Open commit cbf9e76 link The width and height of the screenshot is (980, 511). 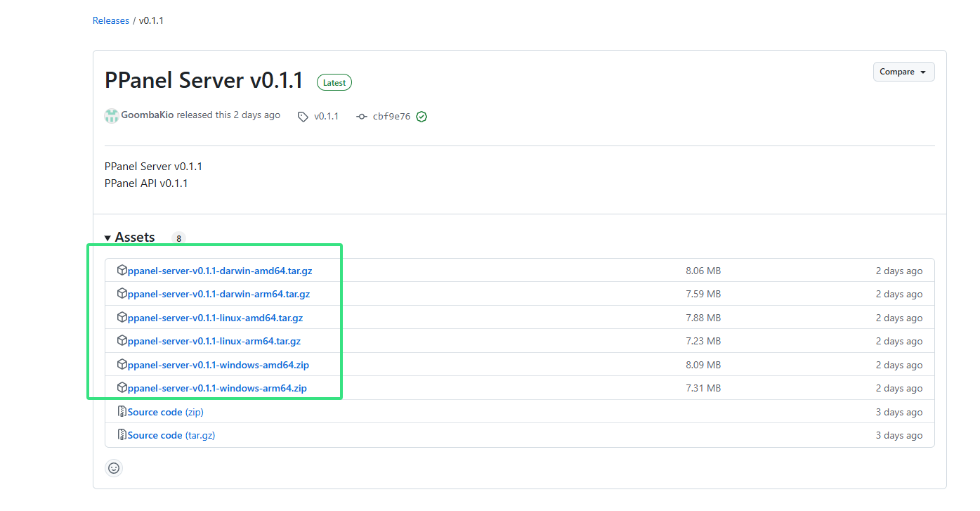[391, 117]
